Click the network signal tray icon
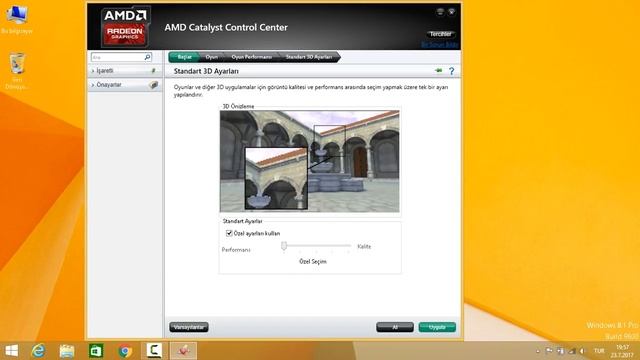 [572, 351]
